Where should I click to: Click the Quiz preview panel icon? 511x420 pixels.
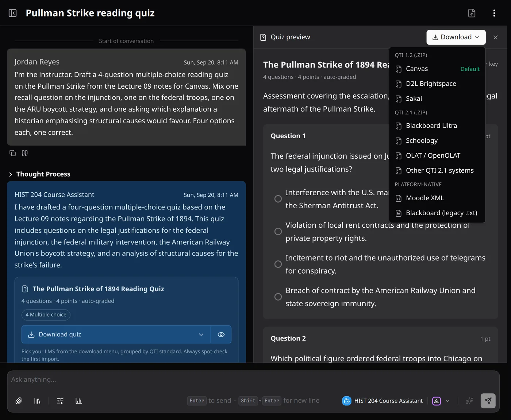pos(263,37)
